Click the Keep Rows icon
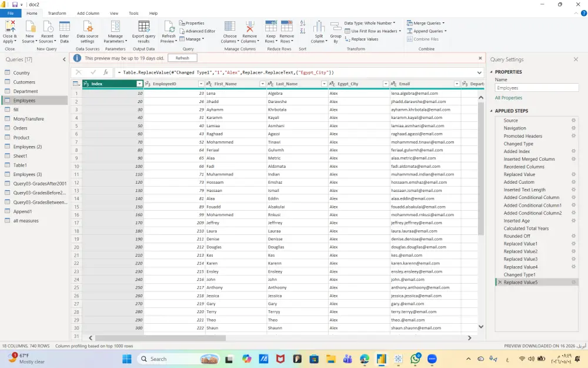Screen dimensions: 588x368 [270, 27]
